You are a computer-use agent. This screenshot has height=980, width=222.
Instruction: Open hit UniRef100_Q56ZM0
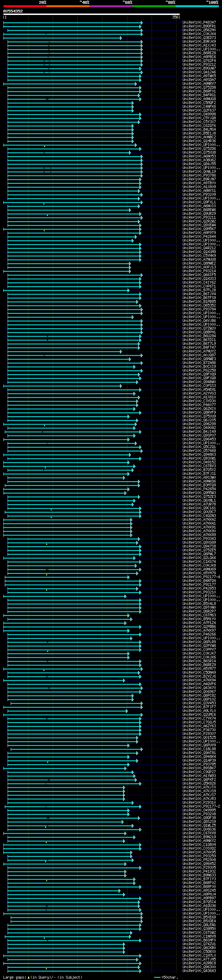(199, 30)
